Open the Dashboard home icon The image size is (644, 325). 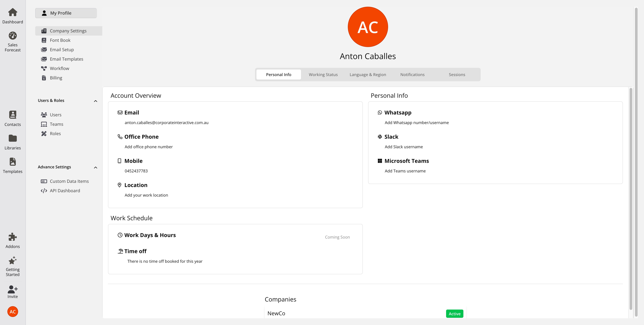[13, 12]
